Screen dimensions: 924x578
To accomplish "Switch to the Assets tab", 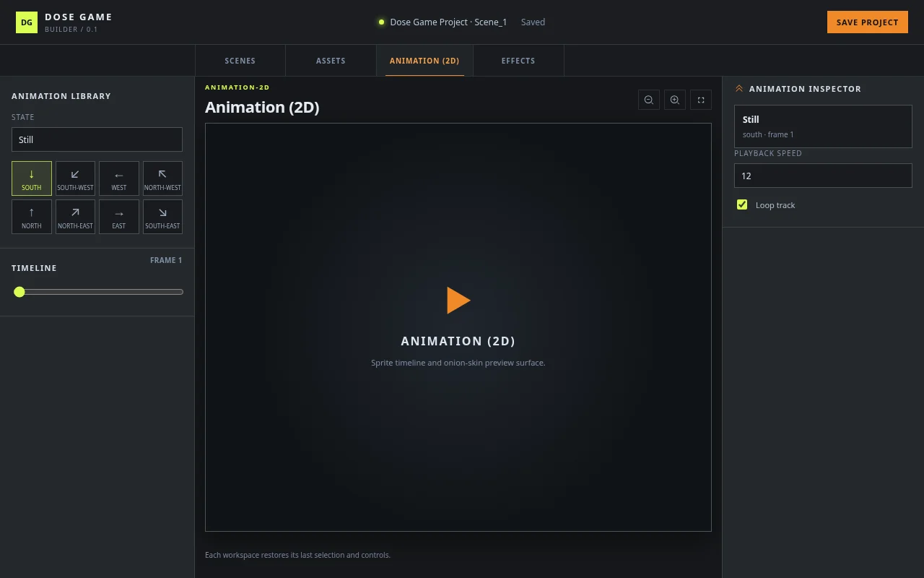I will 331,61.
